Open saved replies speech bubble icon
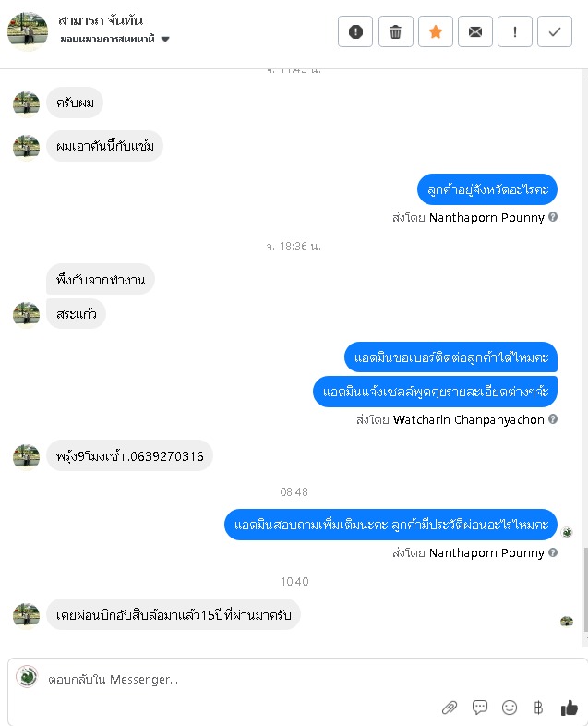Screen dimensions: 588x726 480,707
